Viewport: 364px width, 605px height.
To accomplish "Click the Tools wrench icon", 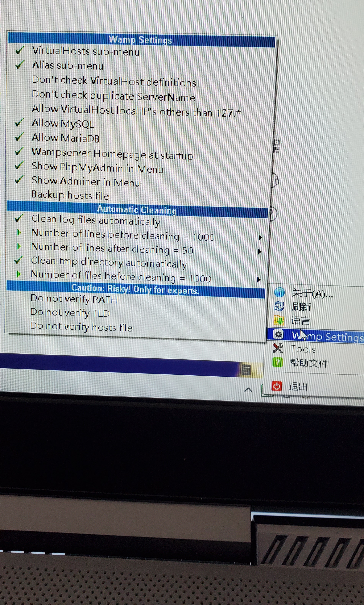I will 278,348.
